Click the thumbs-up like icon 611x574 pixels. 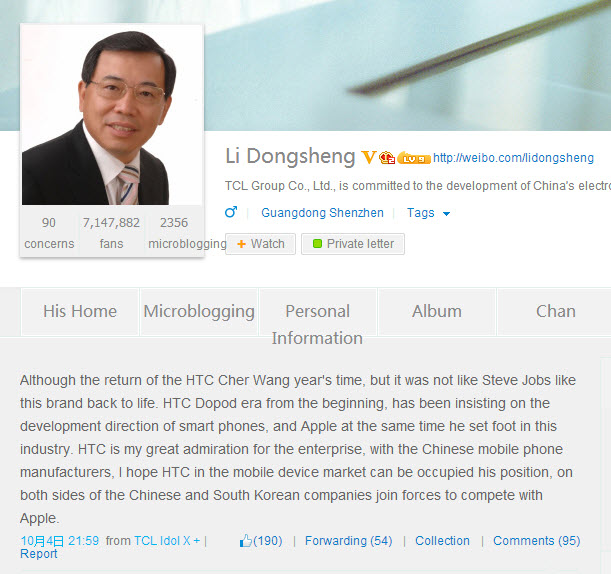tap(245, 541)
